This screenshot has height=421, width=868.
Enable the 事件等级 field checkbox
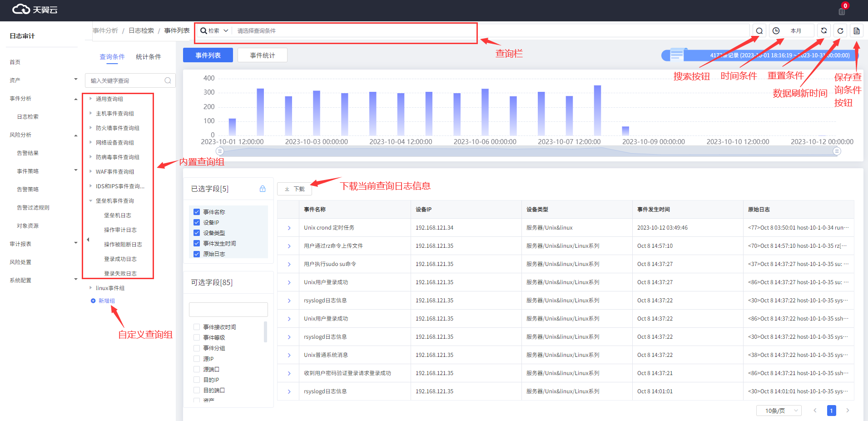coord(197,337)
